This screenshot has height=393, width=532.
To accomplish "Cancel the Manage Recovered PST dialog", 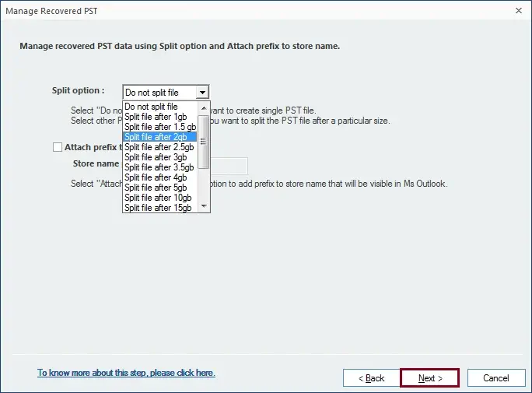I will (496, 377).
